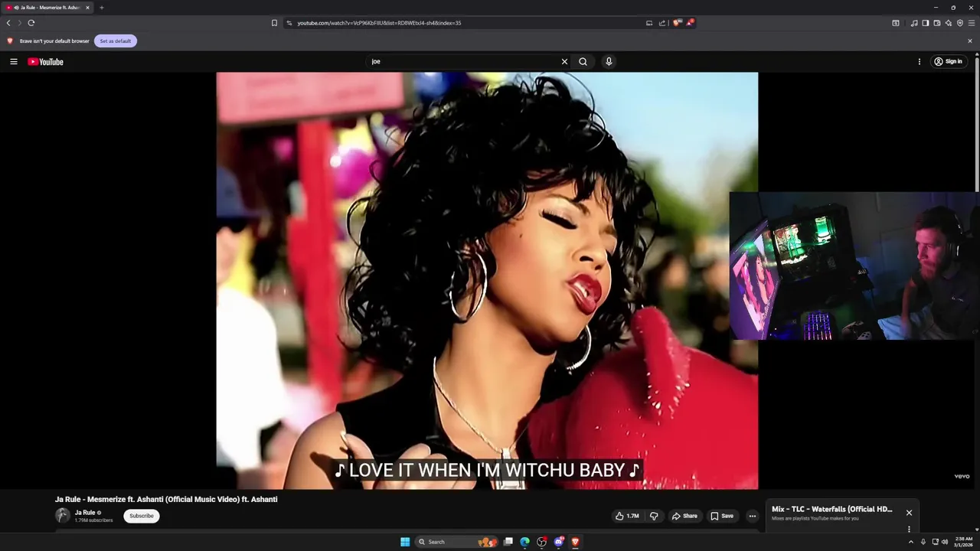Toggle the Brave sidebar panel
The image size is (980, 551).
pyautogui.click(x=926, y=23)
